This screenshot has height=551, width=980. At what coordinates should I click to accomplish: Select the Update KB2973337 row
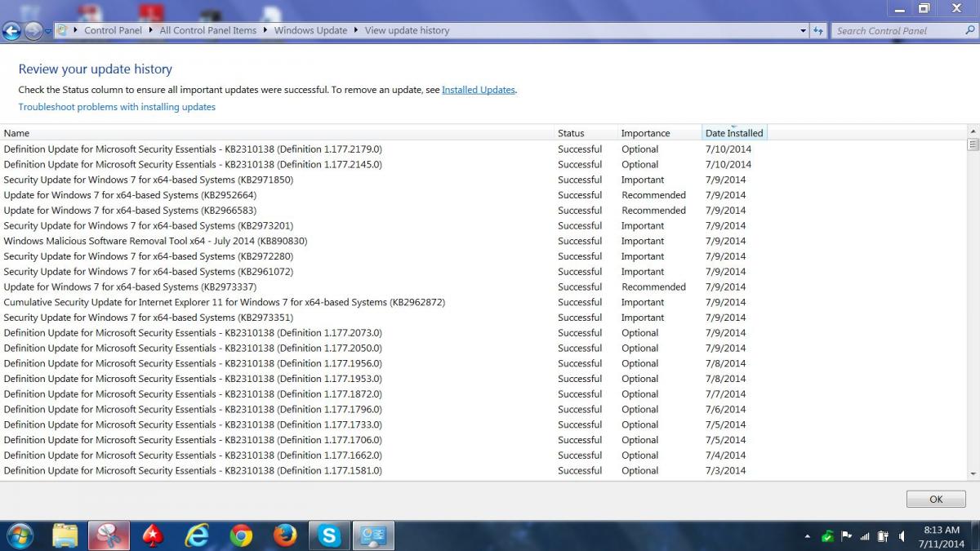(483, 287)
